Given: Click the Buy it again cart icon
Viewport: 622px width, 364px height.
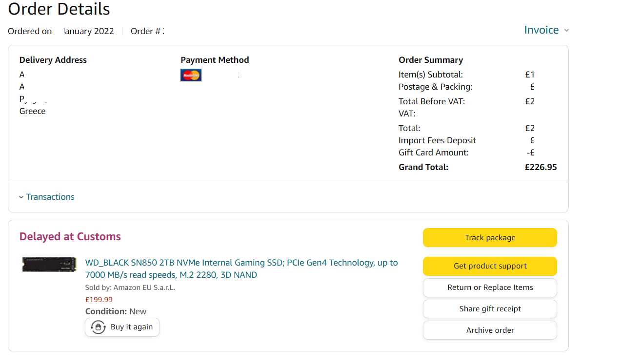Looking at the screenshot, I should click(x=99, y=327).
